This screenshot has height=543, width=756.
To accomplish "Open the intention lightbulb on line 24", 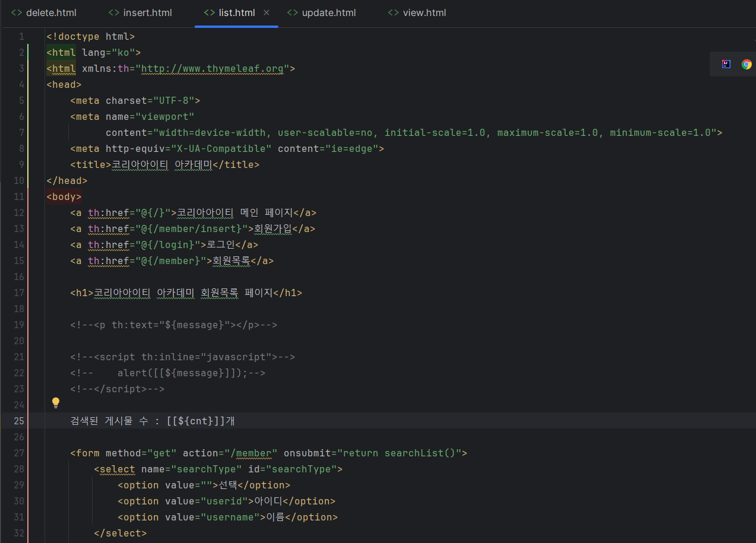I will click(x=56, y=403).
